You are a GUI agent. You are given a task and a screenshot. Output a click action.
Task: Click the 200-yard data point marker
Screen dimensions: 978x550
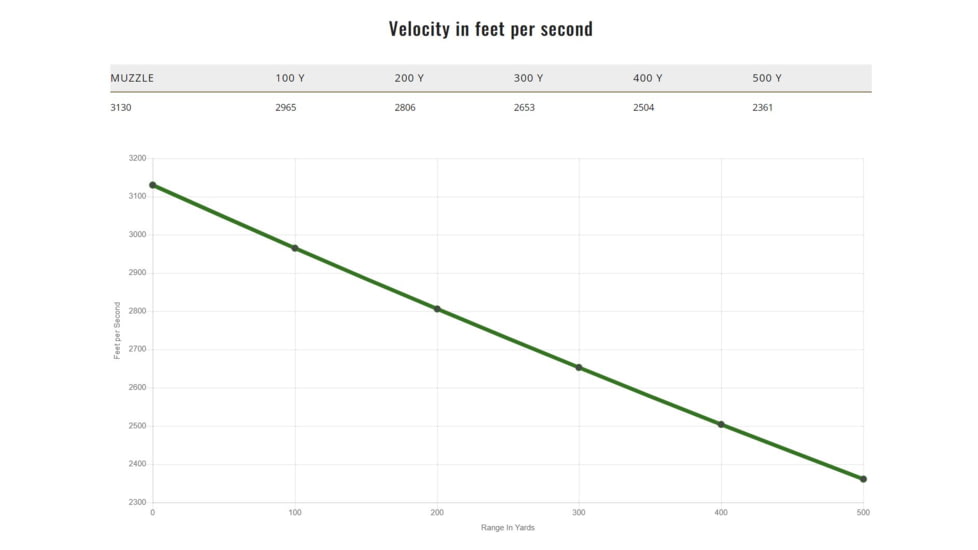click(x=437, y=309)
